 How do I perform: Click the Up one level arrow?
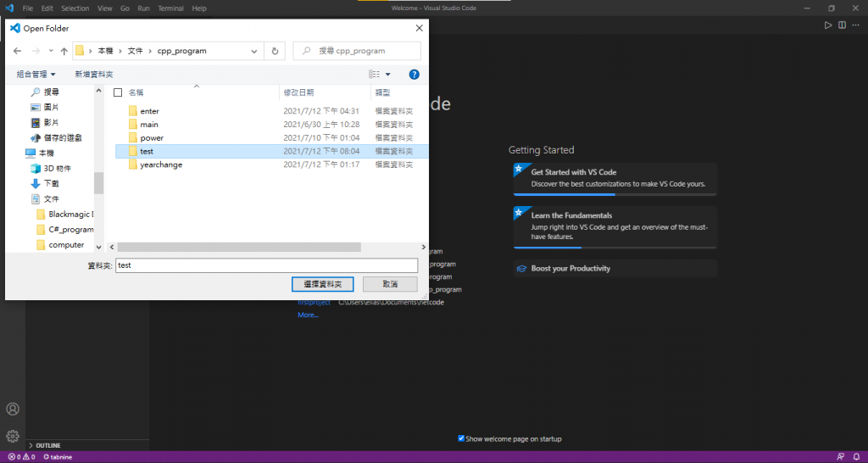pyautogui.click(x=64, y=51)
